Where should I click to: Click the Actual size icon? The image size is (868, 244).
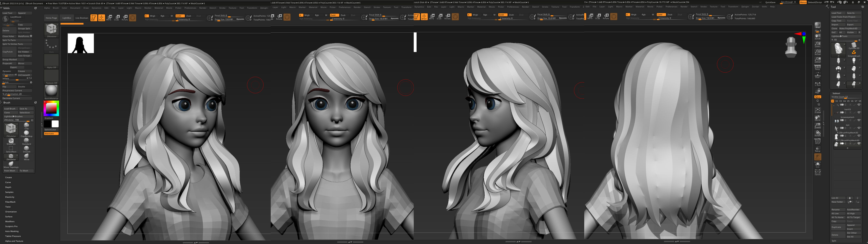(x=817, y=52)
